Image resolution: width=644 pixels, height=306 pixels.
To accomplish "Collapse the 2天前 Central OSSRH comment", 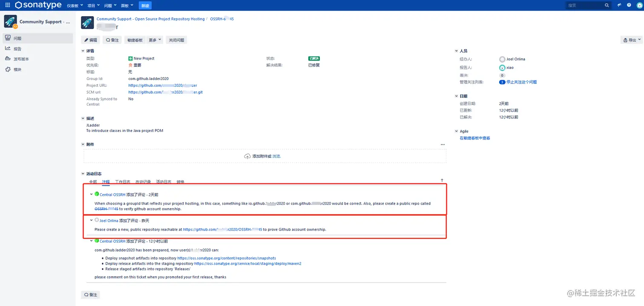I will 91,194.
